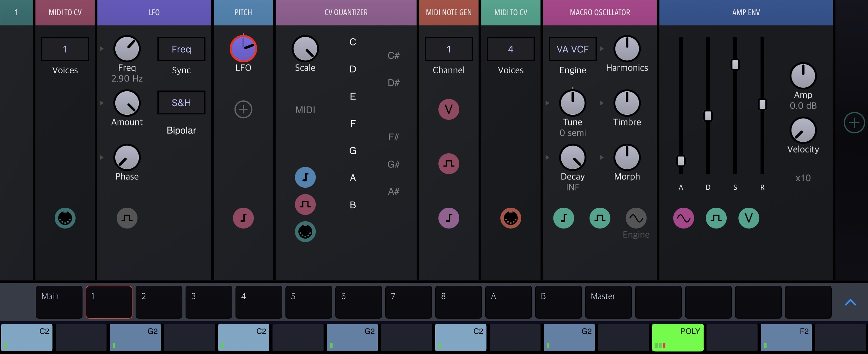Switch to rack tab A
This screenshot has width=868, height=354.
click(509, 302)
